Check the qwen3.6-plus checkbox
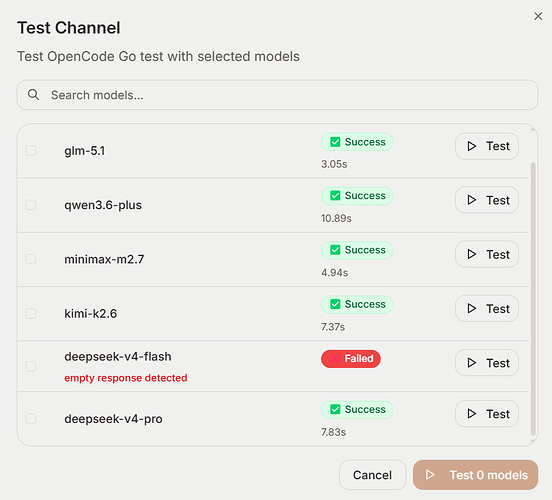This screenshot has width=552, height=500. pos(31,205)
